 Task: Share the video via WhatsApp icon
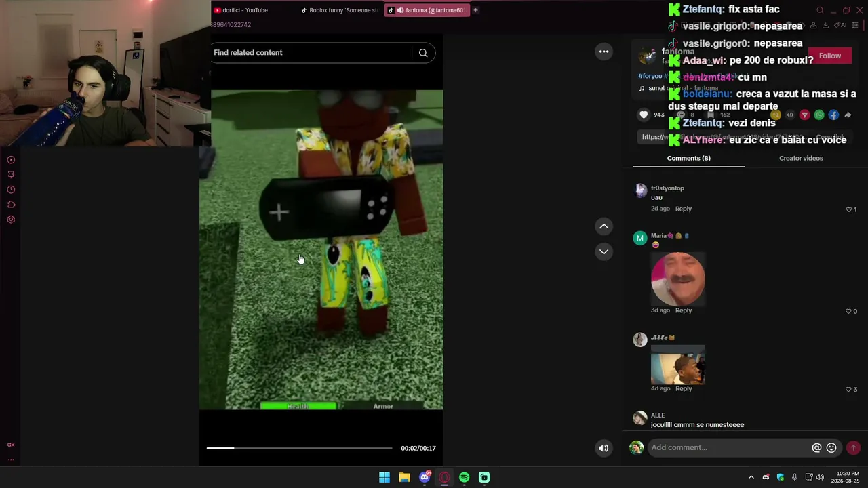(x=819, y=115)
